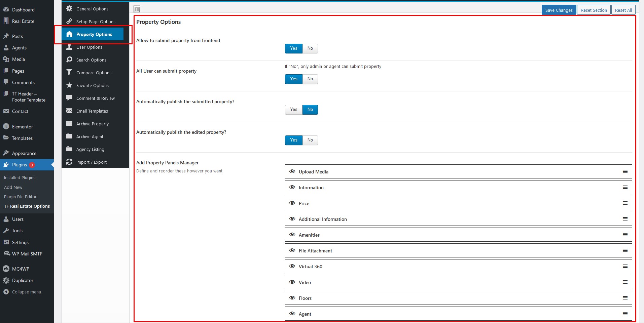Click the Compare Options funnel icon
This screenshot has width=644, height=323.
[x=69, y=73]
